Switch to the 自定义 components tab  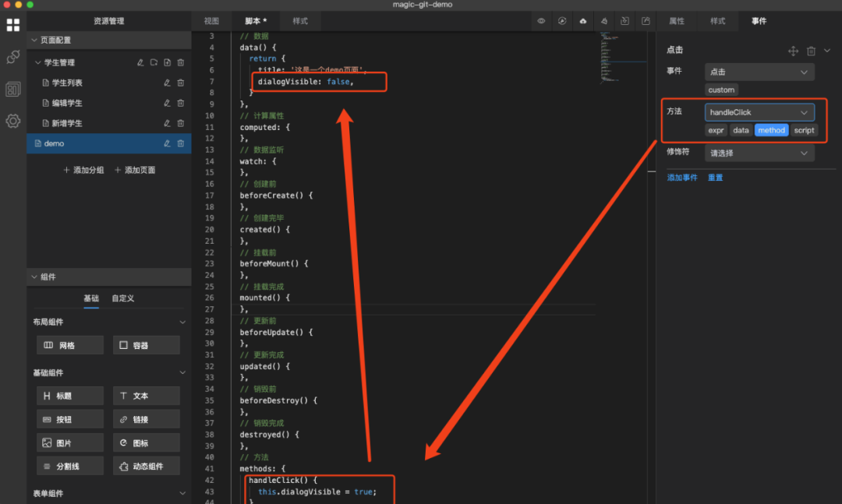click(123, 298)
